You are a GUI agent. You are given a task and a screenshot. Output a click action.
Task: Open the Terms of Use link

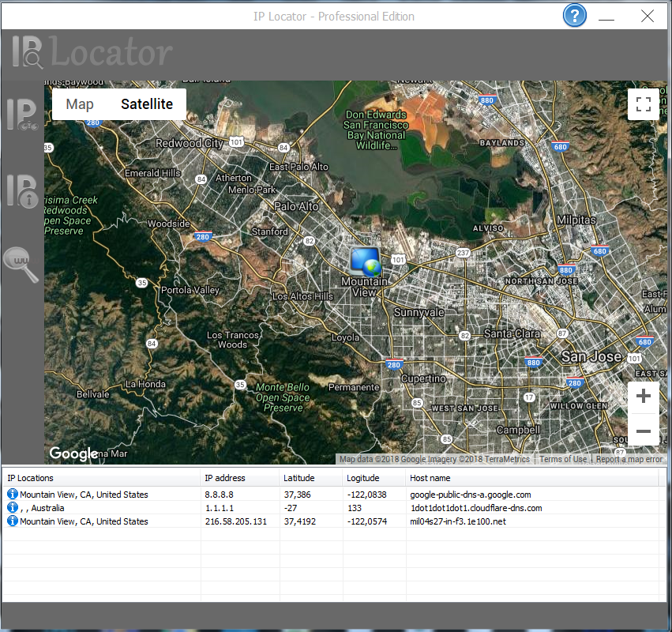(563, 459)
